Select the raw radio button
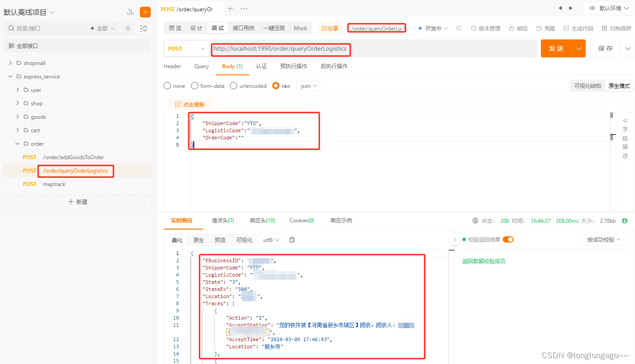 point(276,86)
